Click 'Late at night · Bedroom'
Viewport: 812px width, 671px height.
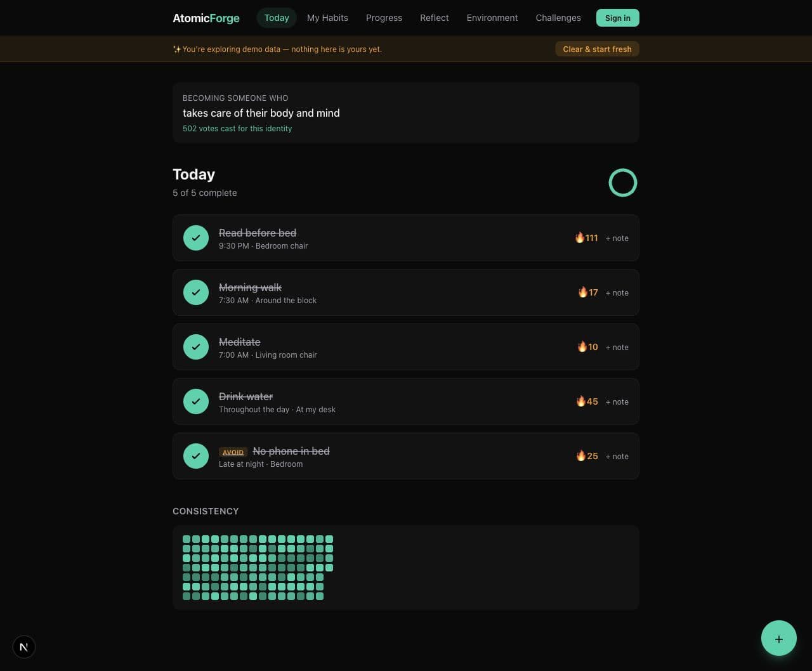pyautogui.click(x=261, y=464)
